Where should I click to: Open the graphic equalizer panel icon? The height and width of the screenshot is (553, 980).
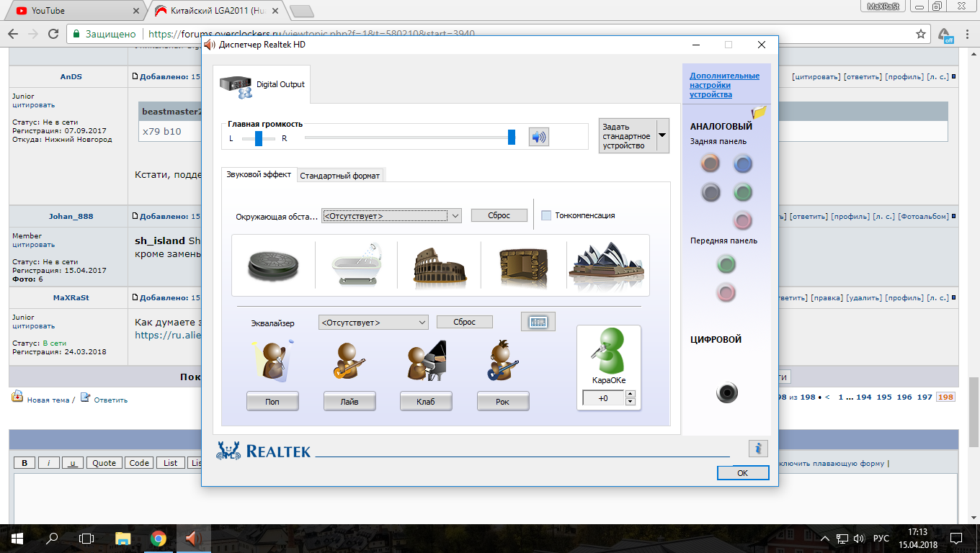[538, 322]
